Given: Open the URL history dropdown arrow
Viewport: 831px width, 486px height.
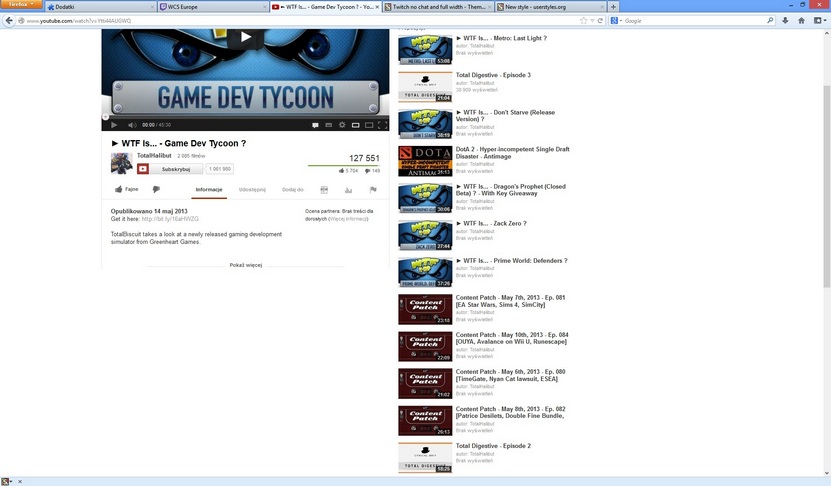Looking at the screenshot, I should tap(592, 21).
